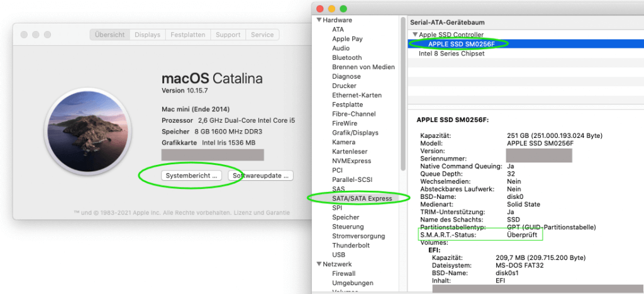
Task: Select Stromversorgung in the sidebar
Action: point(358,236)
